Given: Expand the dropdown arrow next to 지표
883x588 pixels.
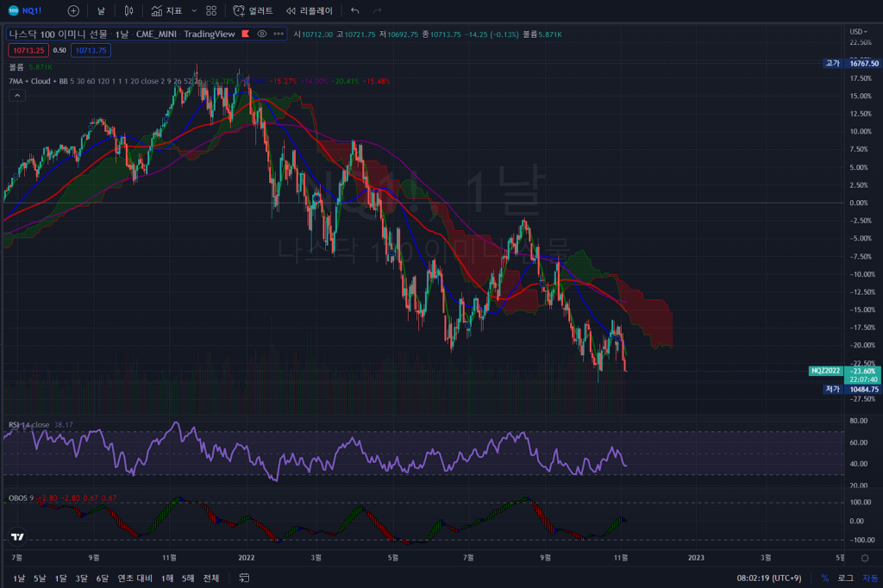Looking at the screenshot, I should coord(193,11).
